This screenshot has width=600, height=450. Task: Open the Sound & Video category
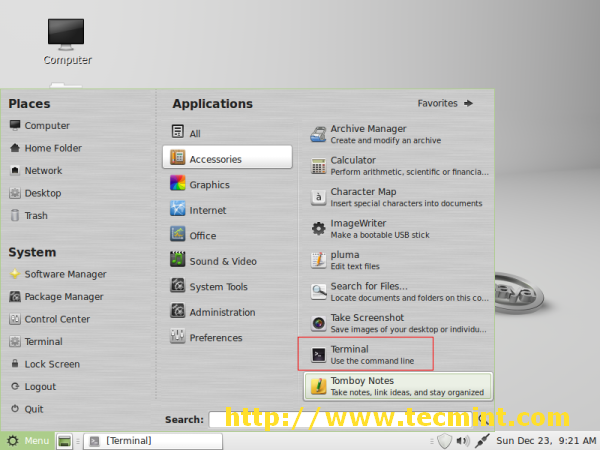pyautogui.click(x=227, y=261)
